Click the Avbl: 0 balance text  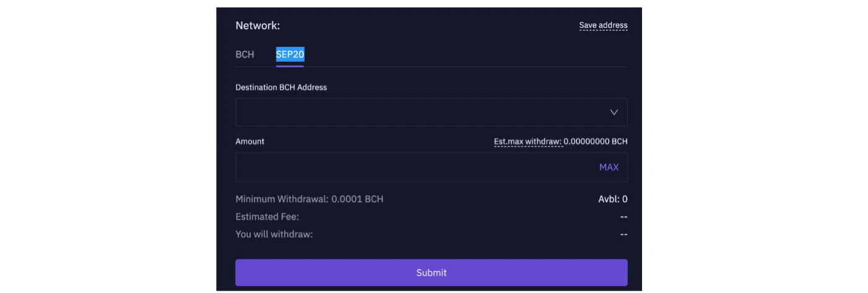coord(613,199)
